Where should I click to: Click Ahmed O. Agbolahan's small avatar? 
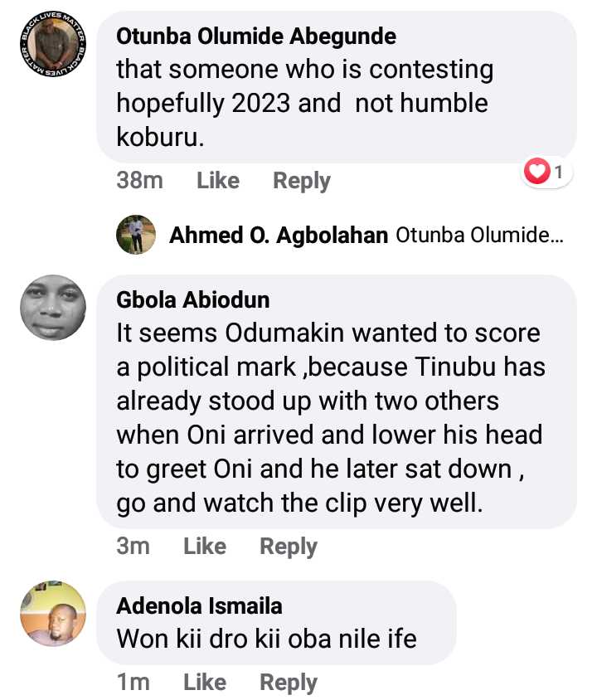pos(136,236)
